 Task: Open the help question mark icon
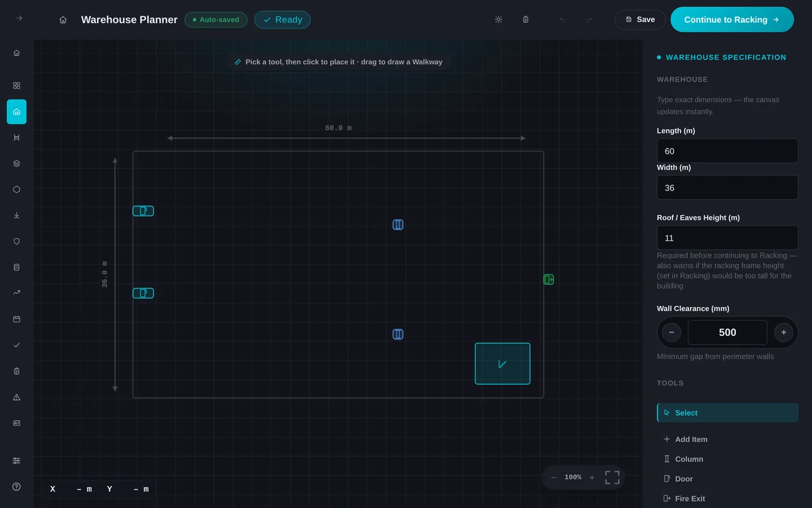(x=16, y=486)
